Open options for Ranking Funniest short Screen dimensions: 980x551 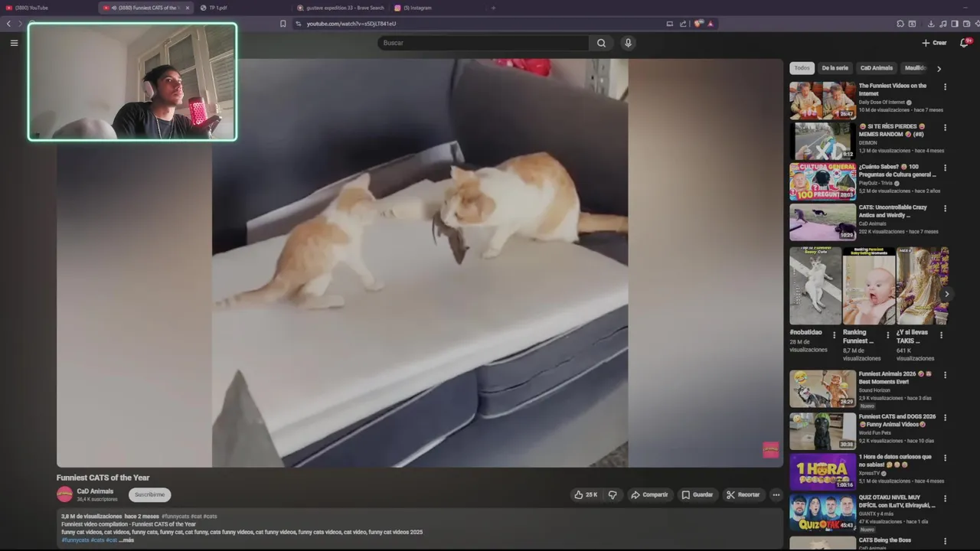tap(887, 335)
